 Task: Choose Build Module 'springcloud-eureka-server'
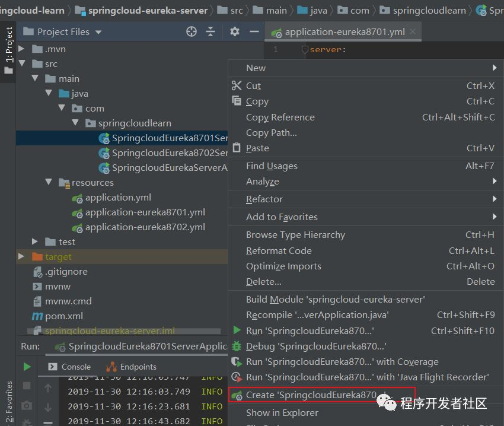click(366, 300)
